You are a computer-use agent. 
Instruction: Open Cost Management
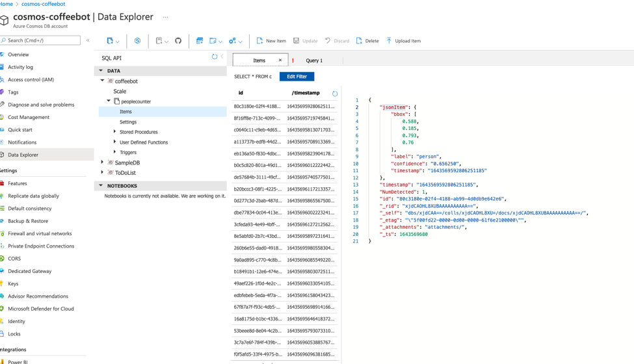[x=29, y=117]
